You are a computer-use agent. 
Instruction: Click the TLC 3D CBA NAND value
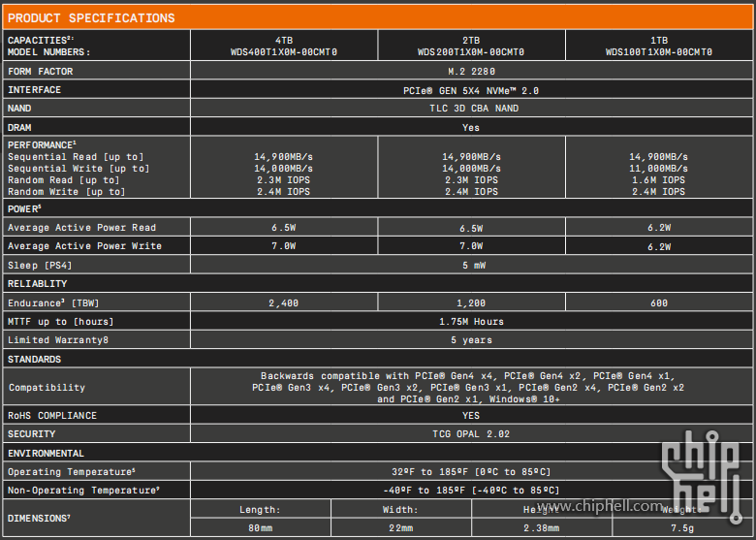point(474,108)
